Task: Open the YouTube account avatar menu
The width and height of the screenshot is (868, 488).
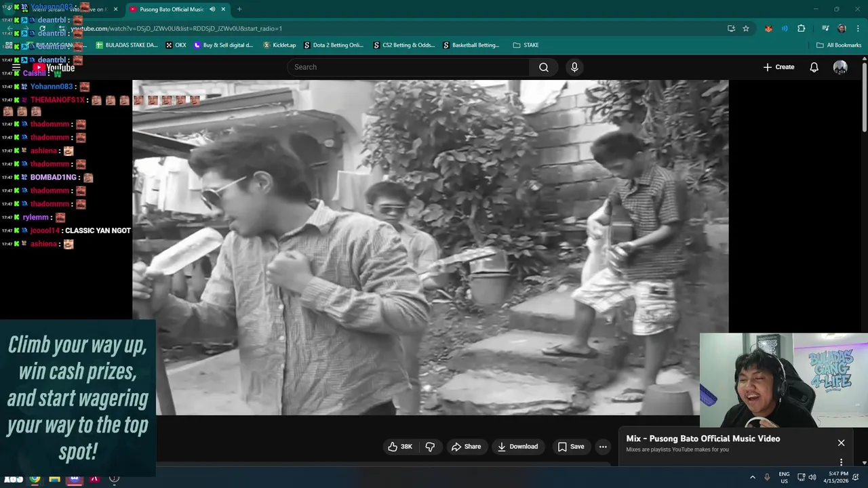Action: 840,67
